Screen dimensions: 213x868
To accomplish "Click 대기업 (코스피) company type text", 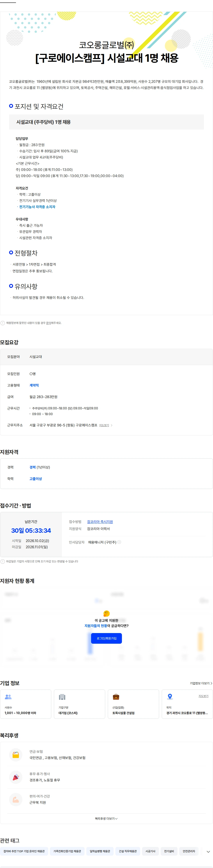I will (68, 713).
